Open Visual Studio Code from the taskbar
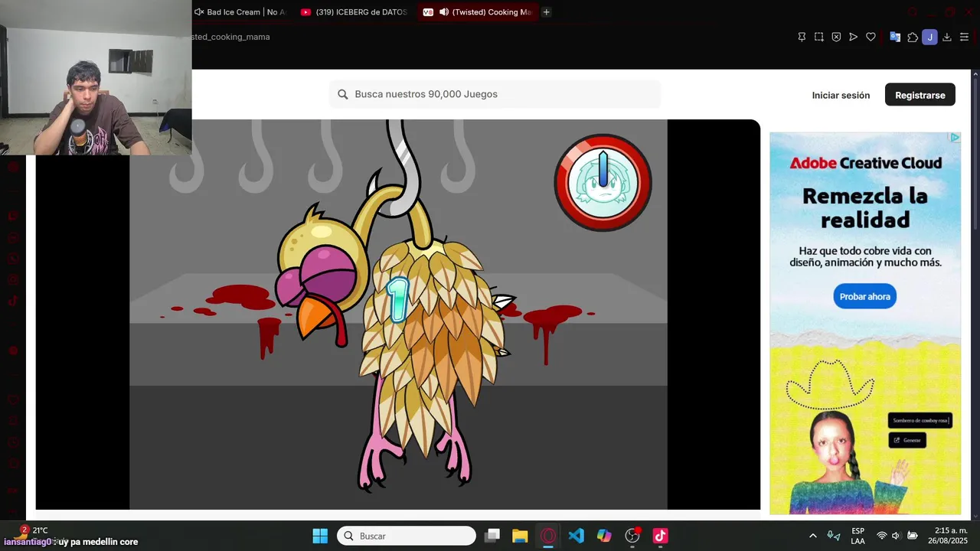The width and height of the screenshot is (980, 551). 577,536
